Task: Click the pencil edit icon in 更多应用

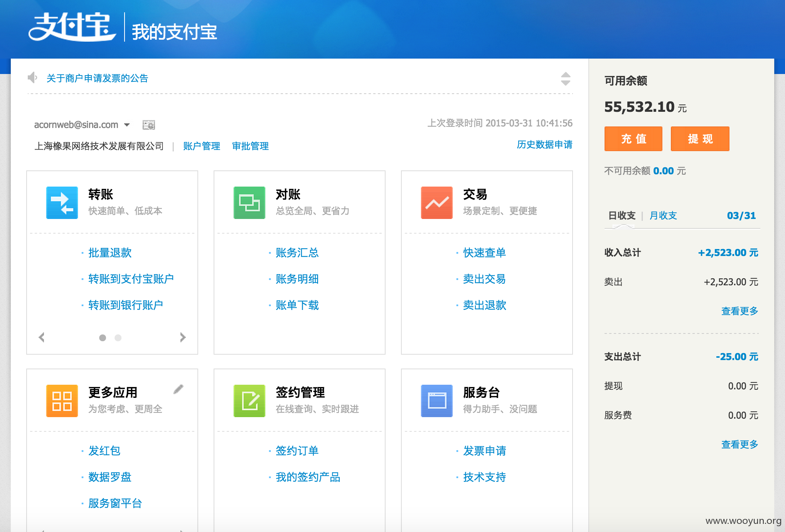Action: coord(178,389)
